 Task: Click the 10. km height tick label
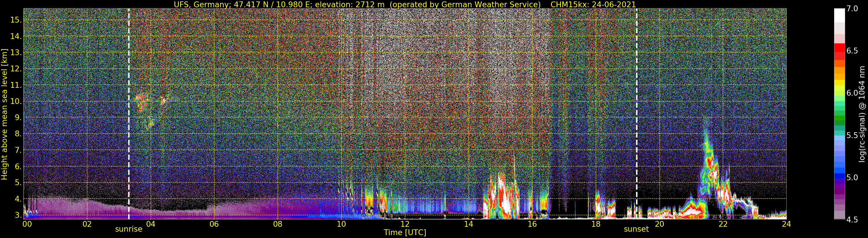16,101
